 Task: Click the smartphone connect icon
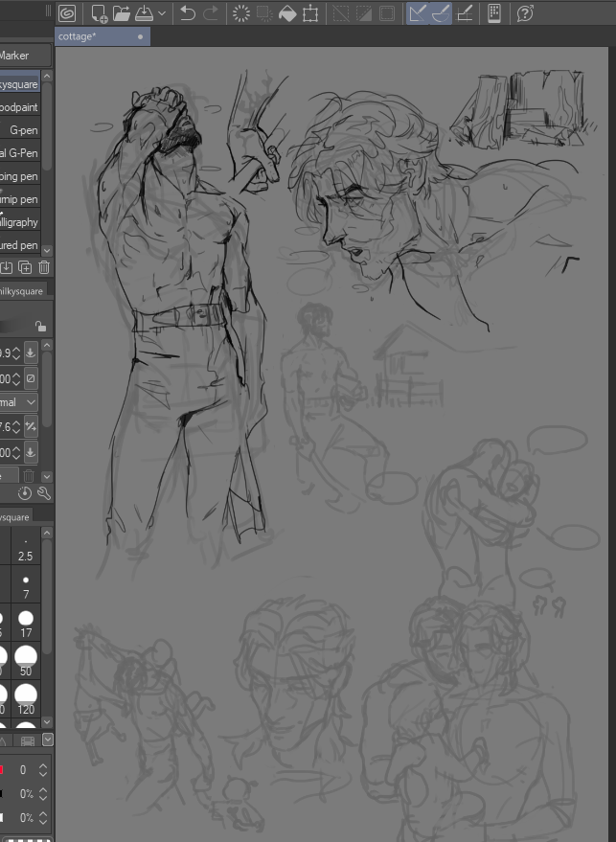pyautogui.click(x=494, y=13)
